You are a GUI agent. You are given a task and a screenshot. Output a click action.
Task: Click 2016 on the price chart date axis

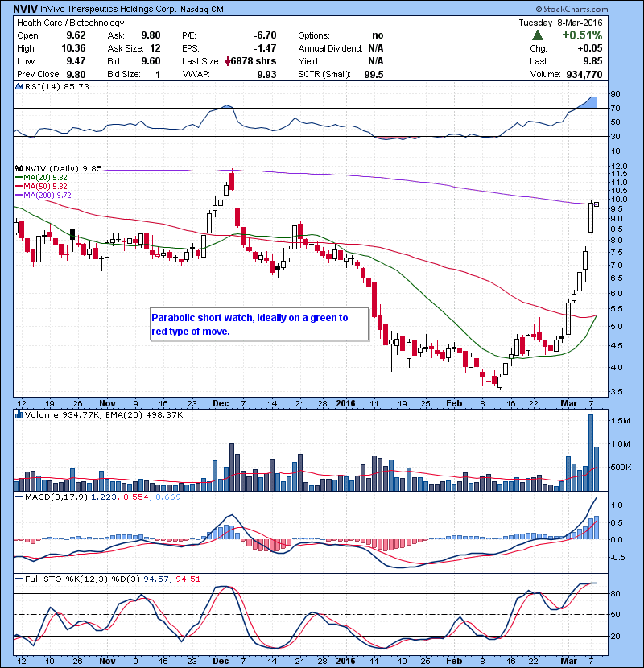coord(345,403)
